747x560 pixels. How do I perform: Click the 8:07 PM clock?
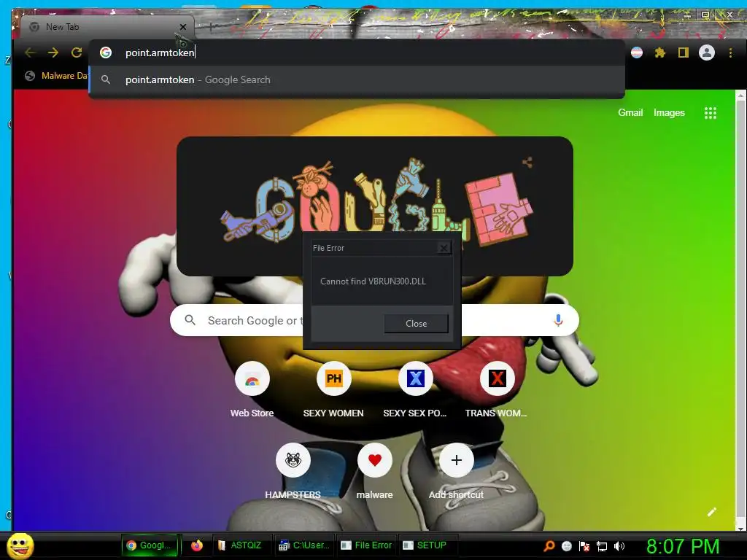[x=682, y=546]
